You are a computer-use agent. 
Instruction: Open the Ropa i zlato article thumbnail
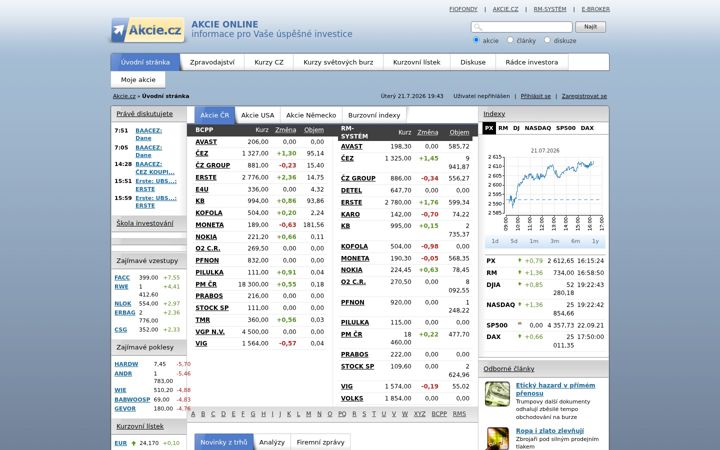pyautogui.click(x=497, y=439)
